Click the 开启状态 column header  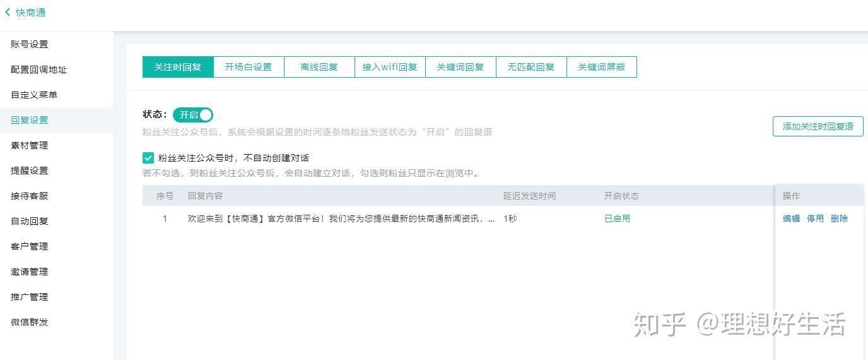(622, 196)
